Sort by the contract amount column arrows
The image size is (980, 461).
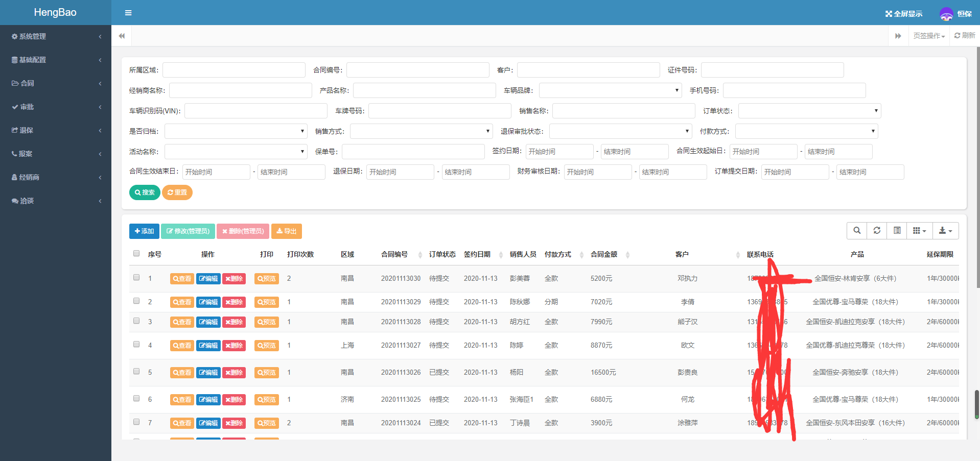(x=627, y=255)
